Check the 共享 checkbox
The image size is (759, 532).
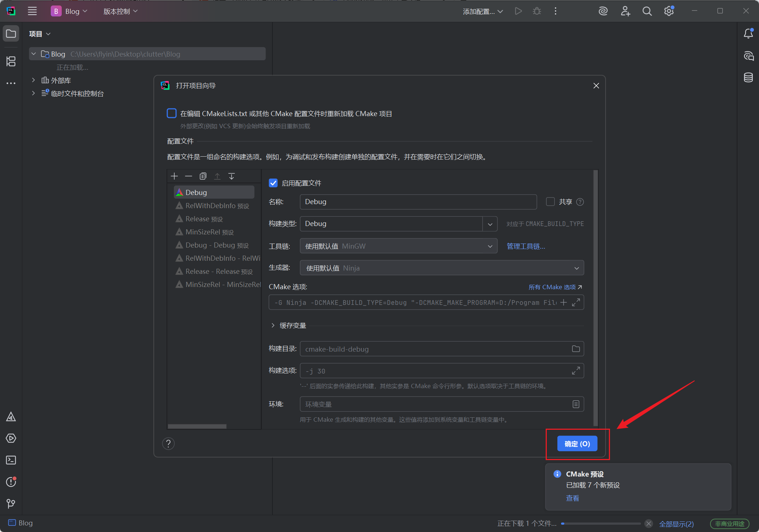550,202
